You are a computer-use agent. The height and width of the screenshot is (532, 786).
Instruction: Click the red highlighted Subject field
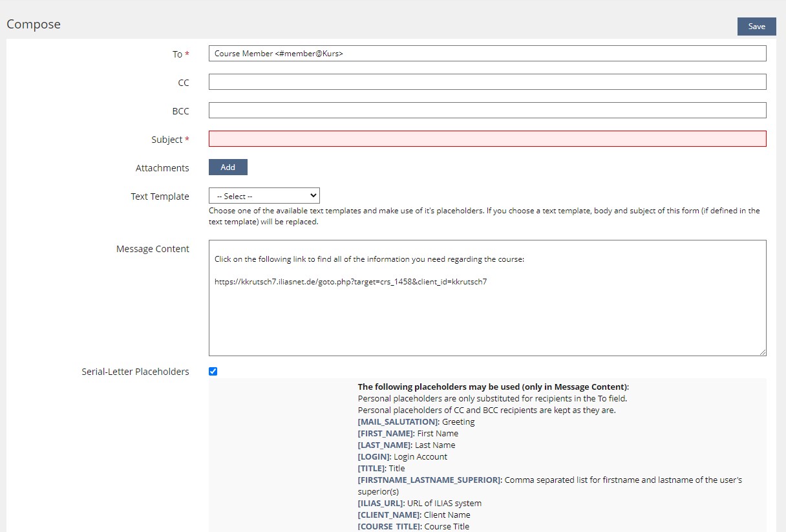pyautogui.click(x=487, y=139)
